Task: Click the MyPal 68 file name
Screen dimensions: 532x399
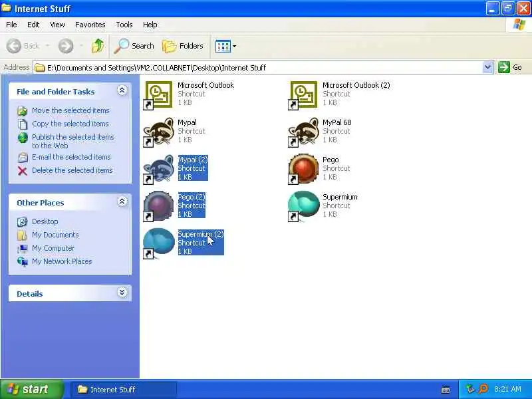Action: 337,122
